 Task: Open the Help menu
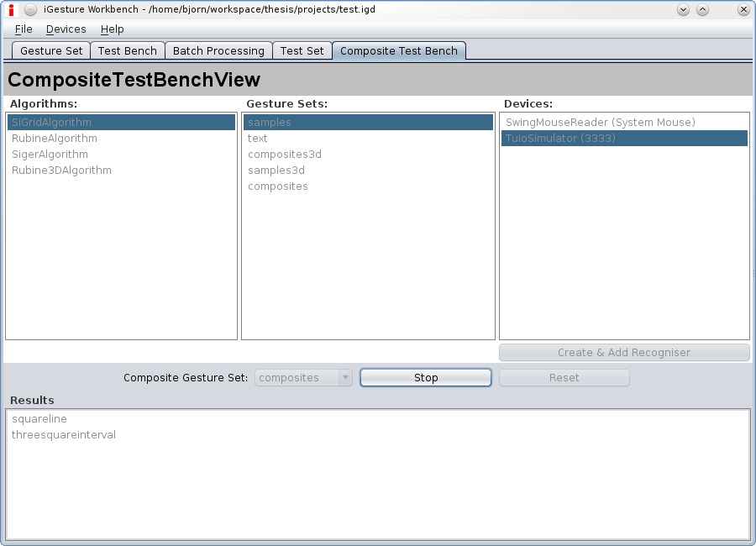click(112, 29)
